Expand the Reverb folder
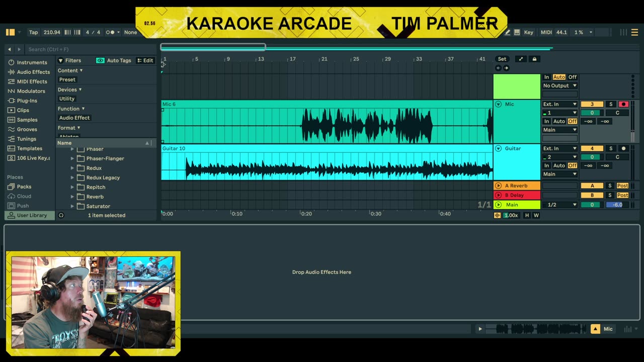The width and height of the screenshot is (644, 362). click(72, 197)
